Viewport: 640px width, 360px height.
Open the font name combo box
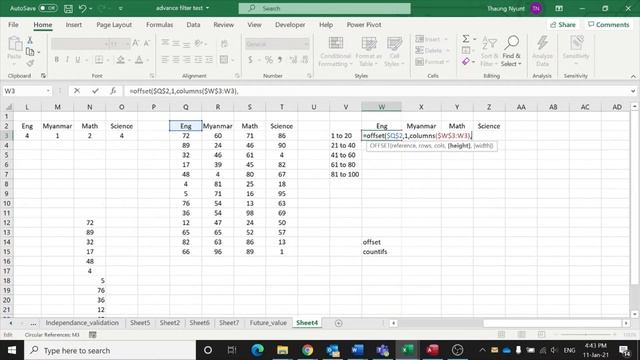pos(80,43)
